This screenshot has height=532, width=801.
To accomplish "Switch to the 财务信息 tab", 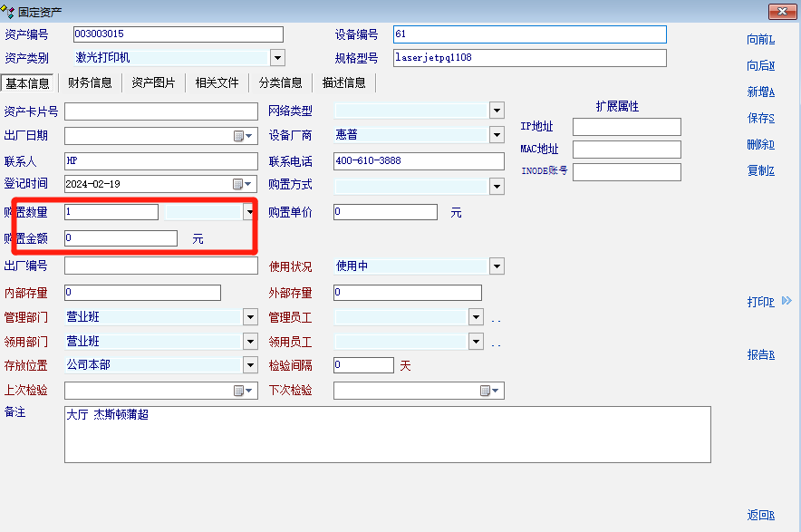I will [x=90, y=83].
